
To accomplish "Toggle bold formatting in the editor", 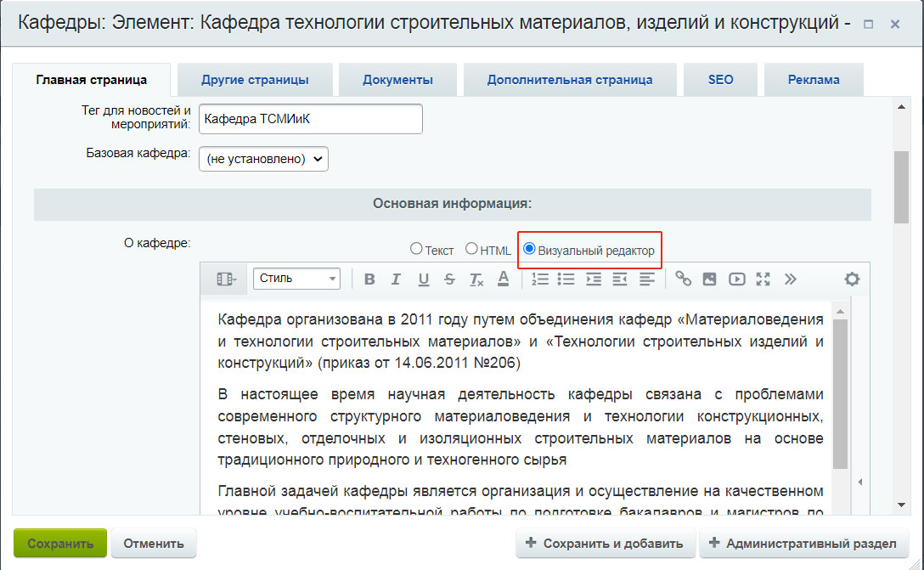I will 369,279.
